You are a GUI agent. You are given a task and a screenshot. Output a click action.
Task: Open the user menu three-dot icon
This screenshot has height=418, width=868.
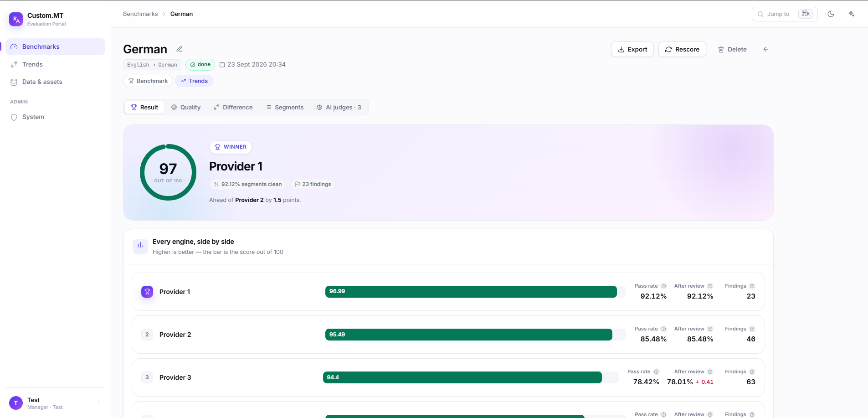tap(98, 403)
